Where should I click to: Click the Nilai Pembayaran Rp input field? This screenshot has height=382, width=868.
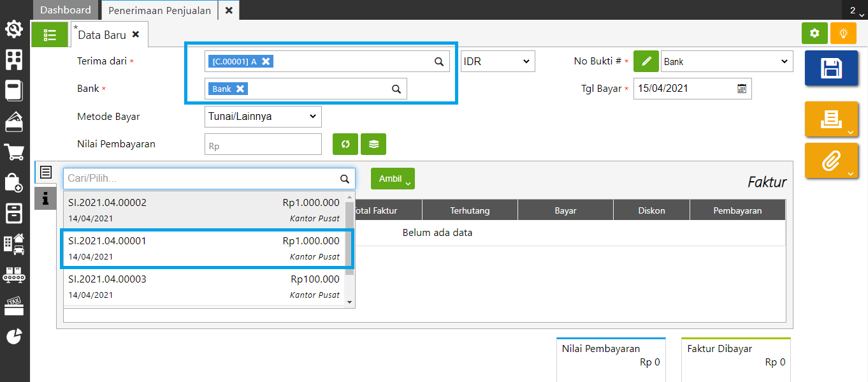(263, 145)
